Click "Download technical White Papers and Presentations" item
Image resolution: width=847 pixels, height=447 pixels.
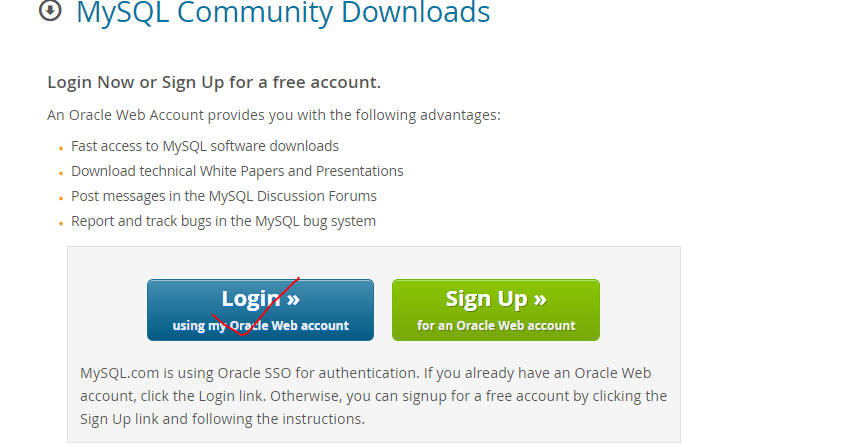pos(237,171)
